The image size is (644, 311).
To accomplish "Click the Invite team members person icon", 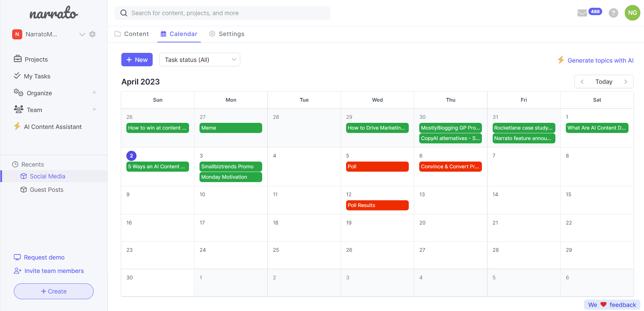I will click(18, 271).
